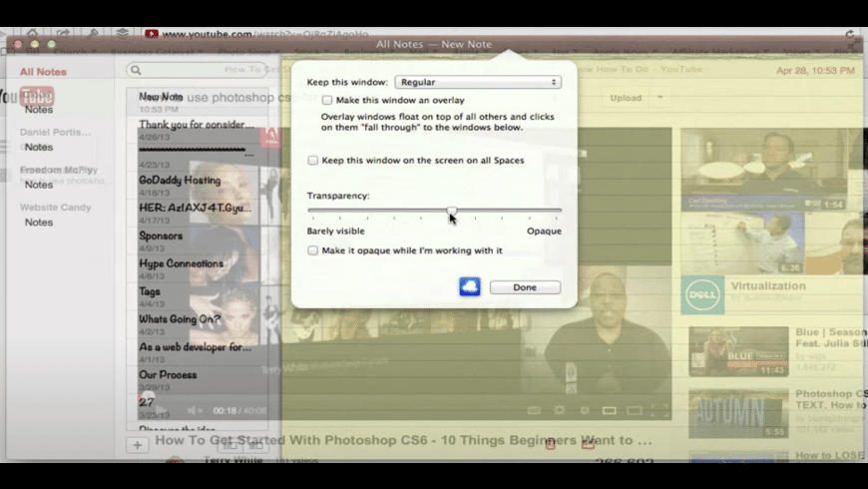The width and height of the screenshot is (868, 489).
Task: Click the Terry White channel name
Action: 233,460
